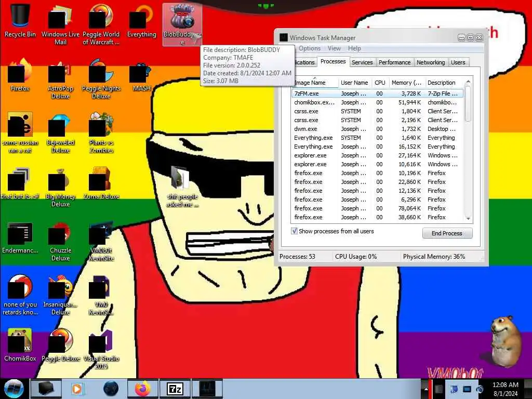Open media player taskbar icon
This screenshot has height=399, width=532.
point(77,389)
